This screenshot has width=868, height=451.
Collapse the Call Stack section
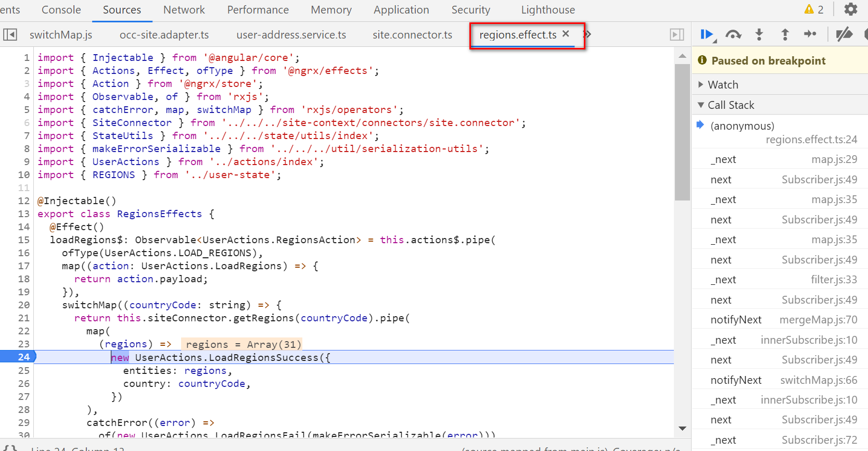780,105
